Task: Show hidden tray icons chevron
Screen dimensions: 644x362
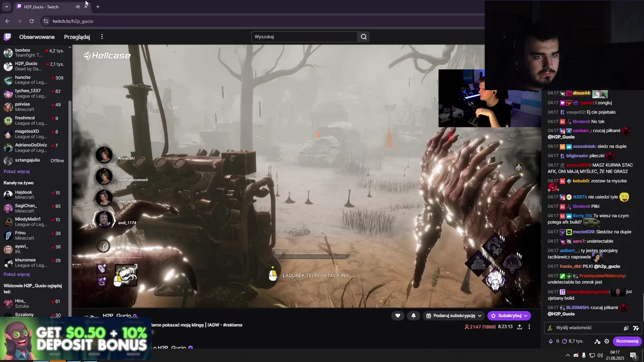Action: click(568, 355)
